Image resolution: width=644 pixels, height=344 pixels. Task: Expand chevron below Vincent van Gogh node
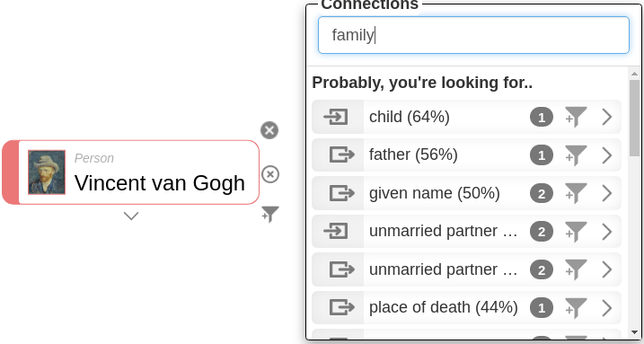pyautogui.click(x=131, y=216)
